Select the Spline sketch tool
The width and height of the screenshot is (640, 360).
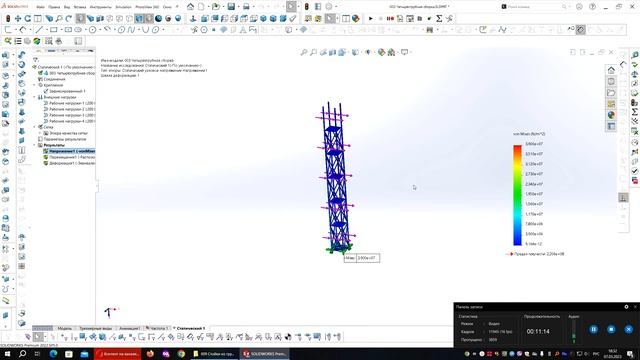(131, 30)
